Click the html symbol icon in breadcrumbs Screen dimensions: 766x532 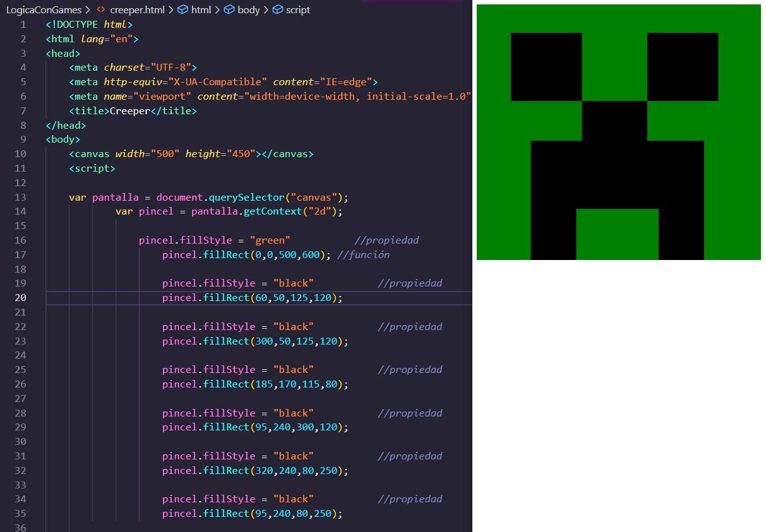click(183, 10)
